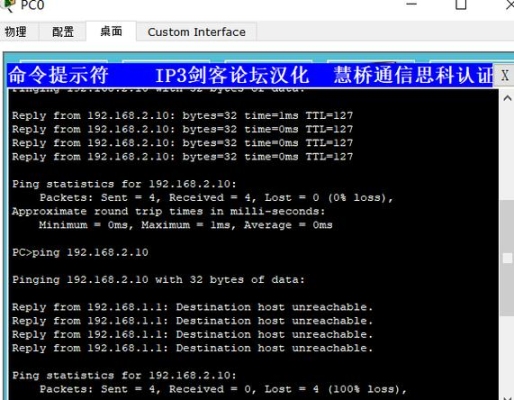Click the first 'Ping statistics for 192.168.2.10' line

[124, 184]
